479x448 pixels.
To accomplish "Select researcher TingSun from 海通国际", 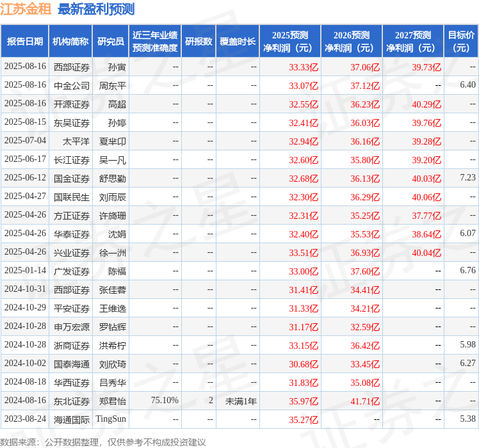I will [111, 419].
